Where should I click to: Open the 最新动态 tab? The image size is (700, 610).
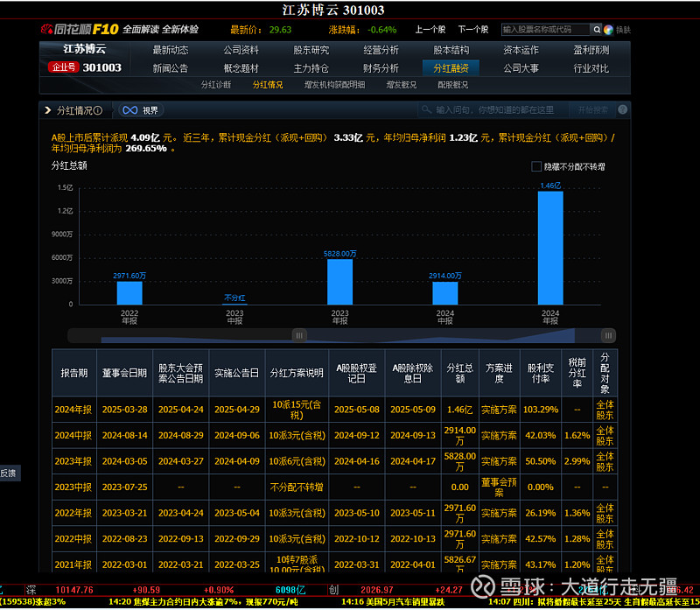click(x=171, y=50)
